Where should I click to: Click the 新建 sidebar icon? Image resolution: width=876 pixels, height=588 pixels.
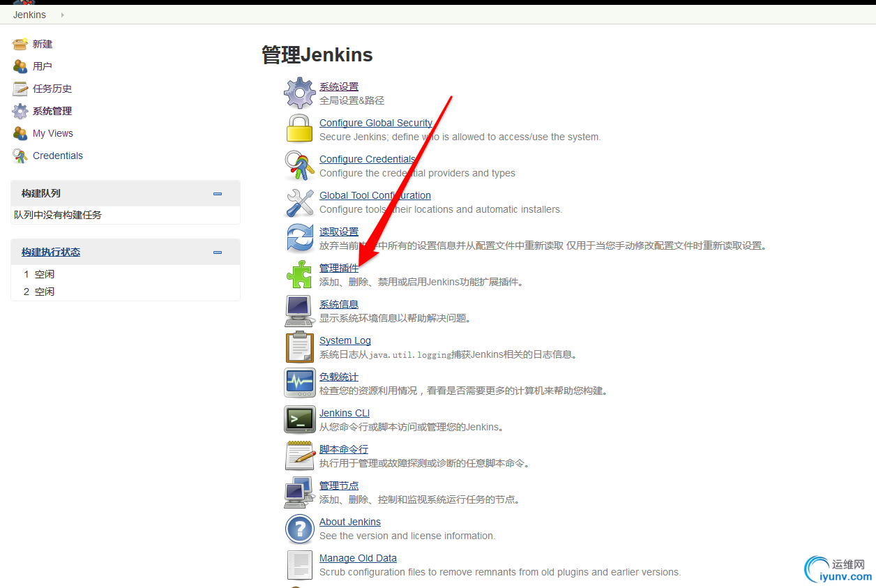point(20,44)
